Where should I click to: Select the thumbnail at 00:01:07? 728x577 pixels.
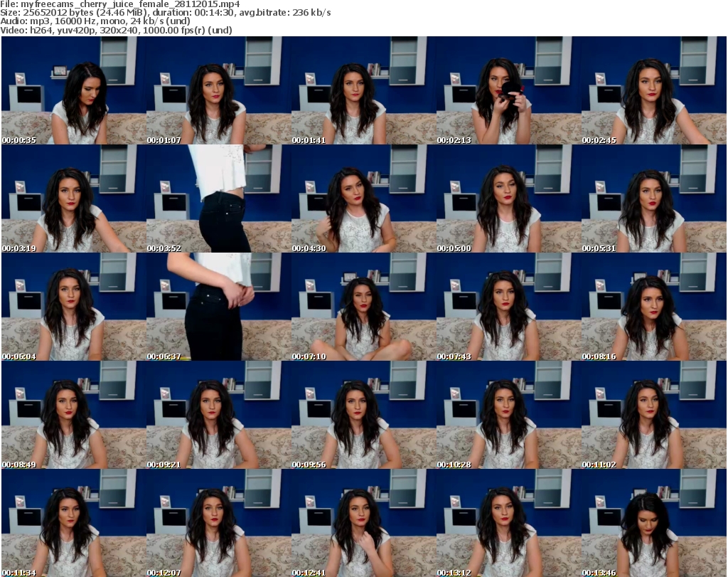[219, 90]
